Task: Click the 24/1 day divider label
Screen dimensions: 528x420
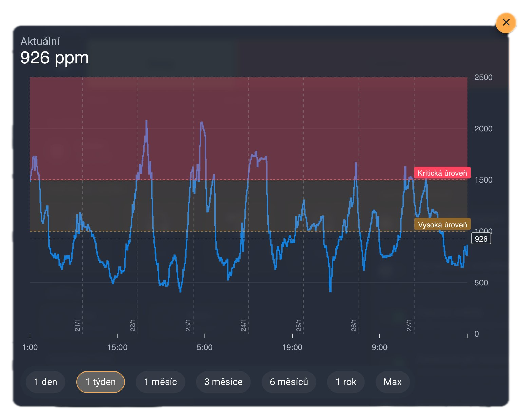Action: 243,325
